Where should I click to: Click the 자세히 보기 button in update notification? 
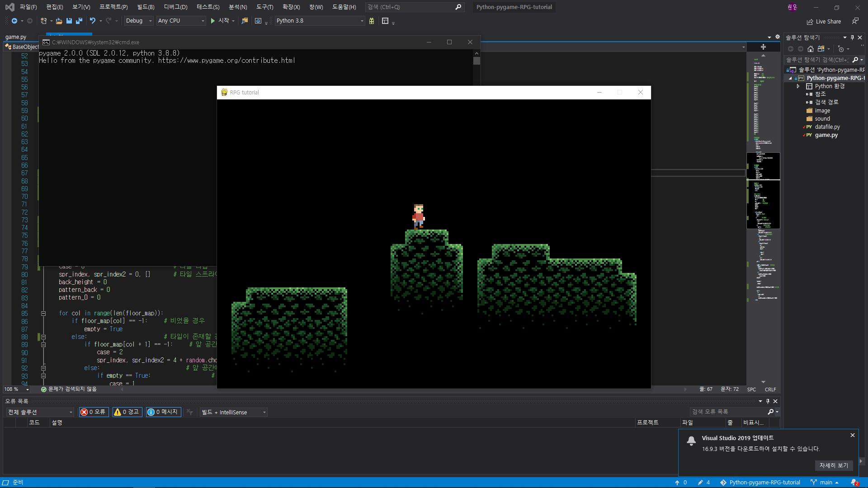coord(834,465)
